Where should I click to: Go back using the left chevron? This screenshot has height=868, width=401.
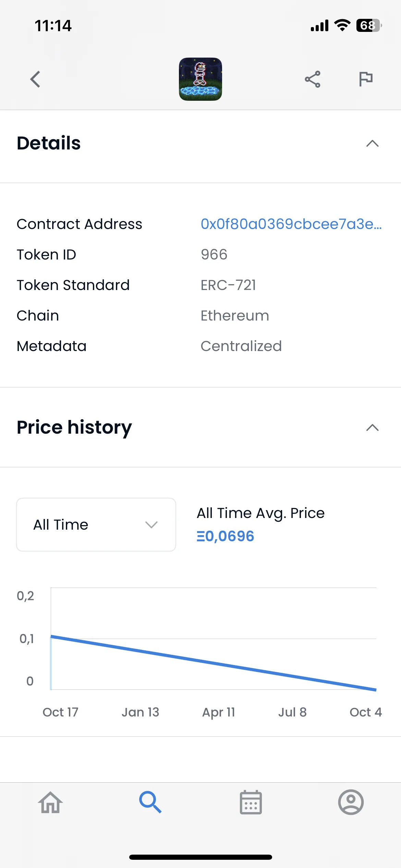coord(35,79)
